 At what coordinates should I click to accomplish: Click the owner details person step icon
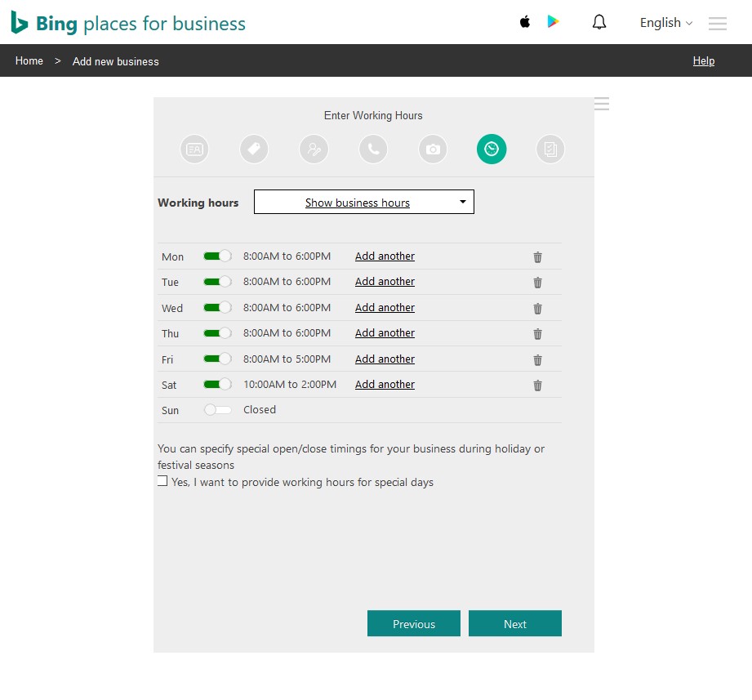[314, 149]
